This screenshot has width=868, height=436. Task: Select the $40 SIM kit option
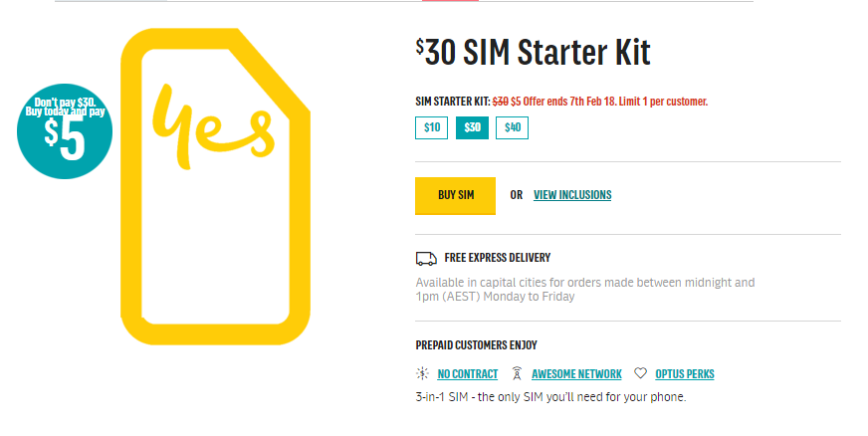(x=512, y=127)
